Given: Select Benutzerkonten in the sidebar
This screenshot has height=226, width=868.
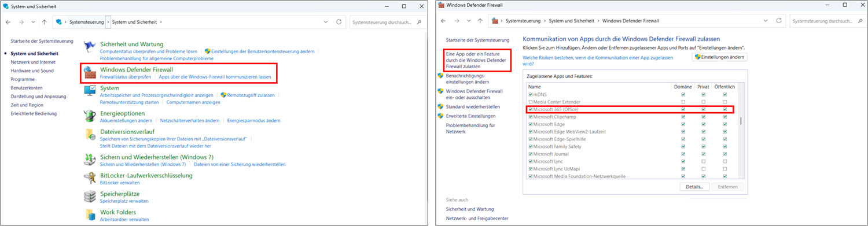Looking at the screenshot, I should 27,88.
